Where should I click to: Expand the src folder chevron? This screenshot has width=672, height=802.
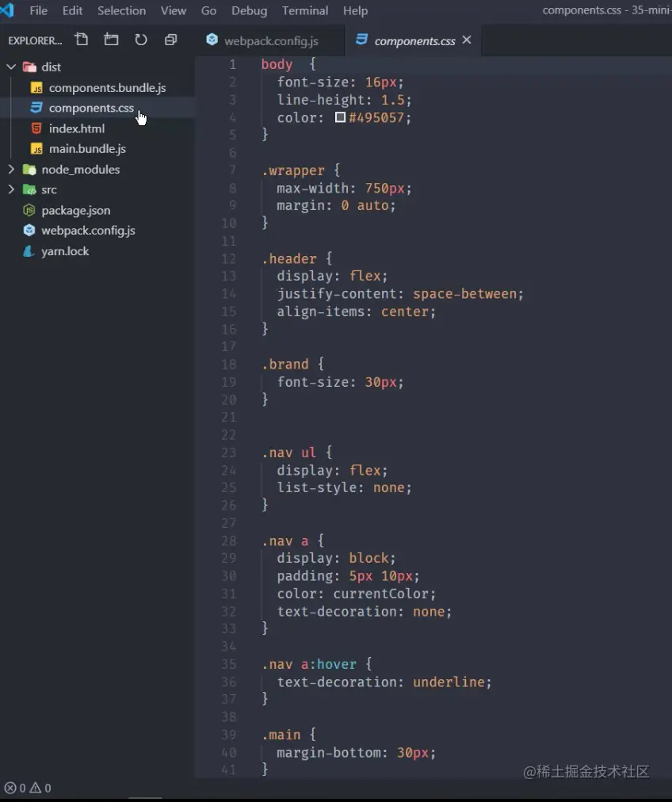(11, 189)
